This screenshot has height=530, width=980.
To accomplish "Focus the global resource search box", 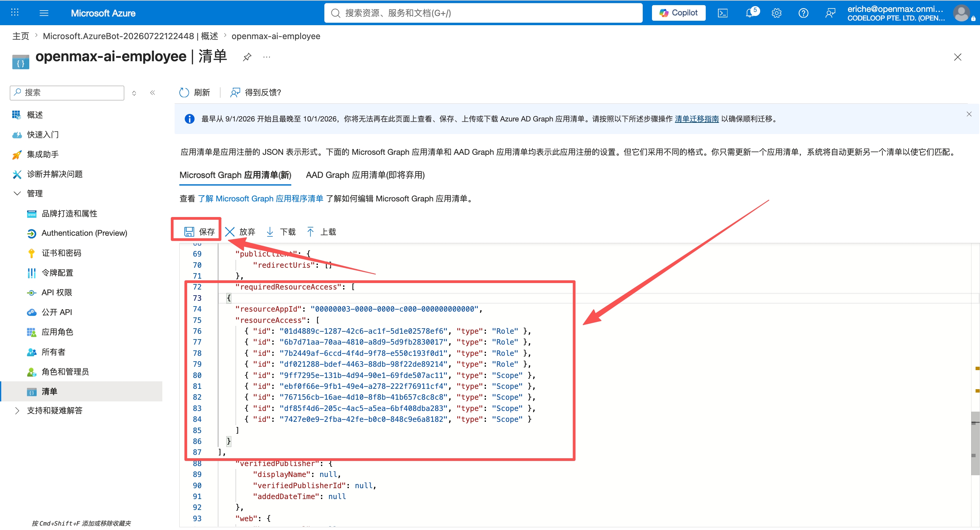I will 483,13.
